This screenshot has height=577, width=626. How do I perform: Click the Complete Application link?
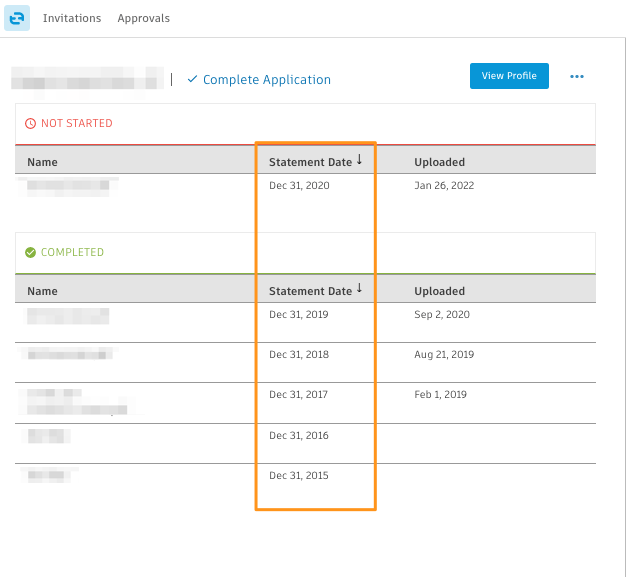click(267, 79)
